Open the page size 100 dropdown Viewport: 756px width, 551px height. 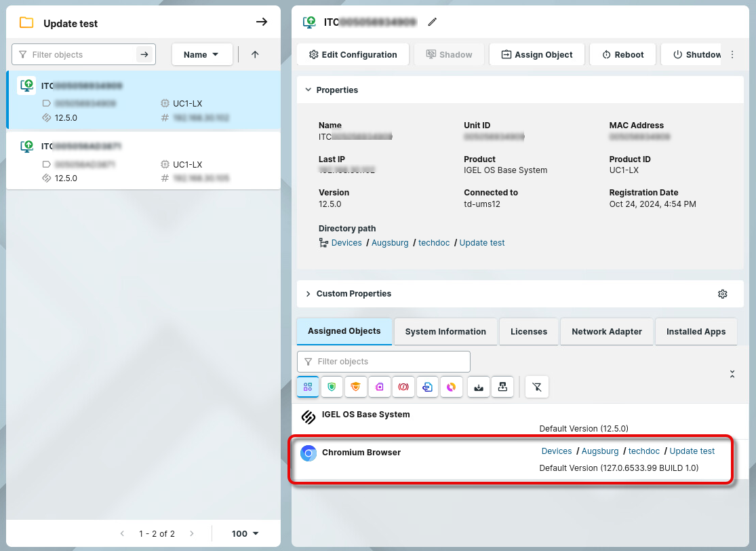tap(245, 533)
